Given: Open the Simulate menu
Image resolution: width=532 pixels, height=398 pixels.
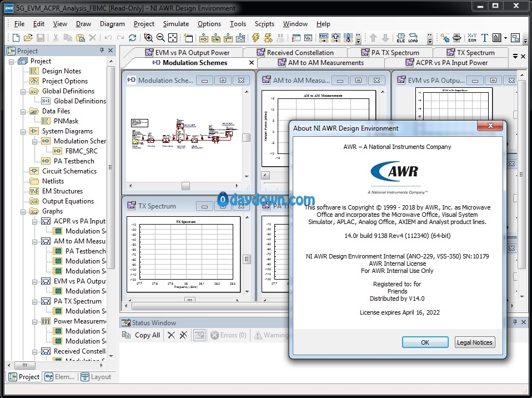Looking at the screenshot, I should (175, 24).
